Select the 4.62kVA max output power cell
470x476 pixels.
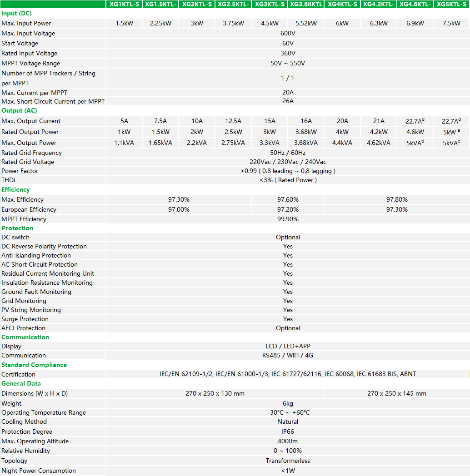(379, 143)
